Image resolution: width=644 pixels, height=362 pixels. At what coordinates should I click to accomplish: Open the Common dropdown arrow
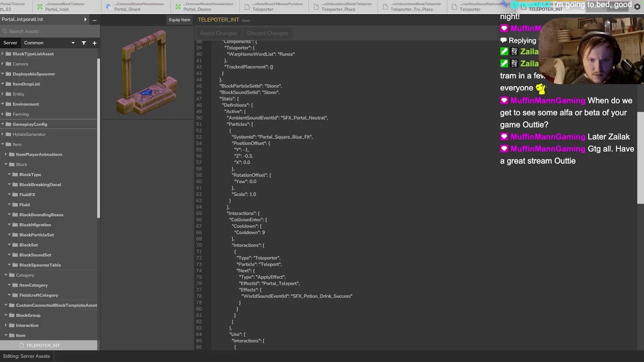click(73, 43)
